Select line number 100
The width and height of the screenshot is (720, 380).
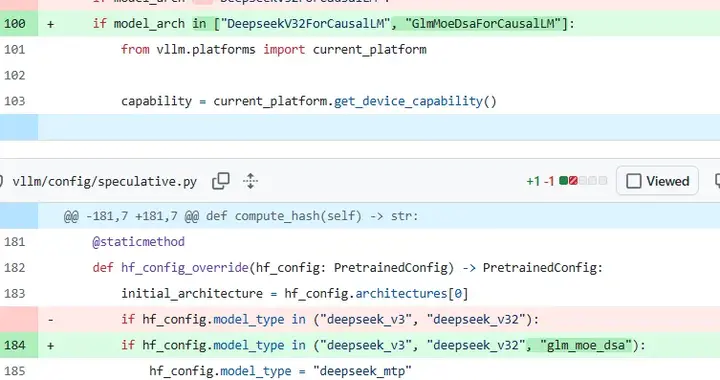pyautogui.click(x=15, y=23)
